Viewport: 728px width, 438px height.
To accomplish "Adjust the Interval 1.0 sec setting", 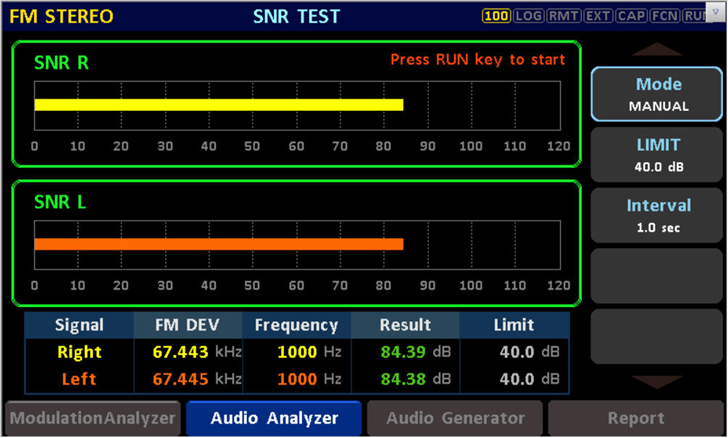I will coord(658,215).
